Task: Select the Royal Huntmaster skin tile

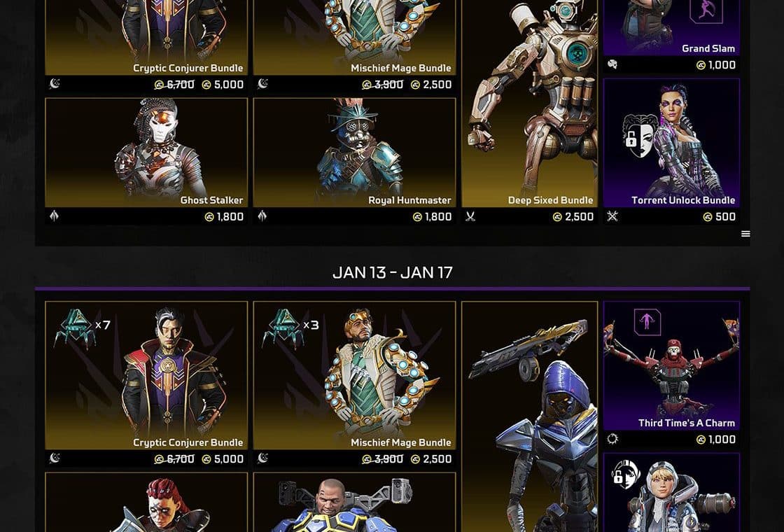Action: 354,161
